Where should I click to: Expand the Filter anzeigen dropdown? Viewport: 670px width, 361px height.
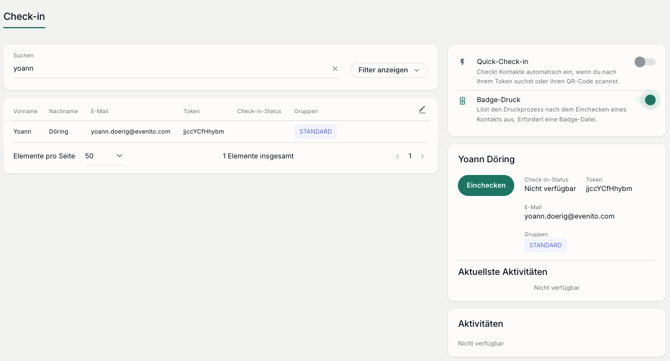389,70
